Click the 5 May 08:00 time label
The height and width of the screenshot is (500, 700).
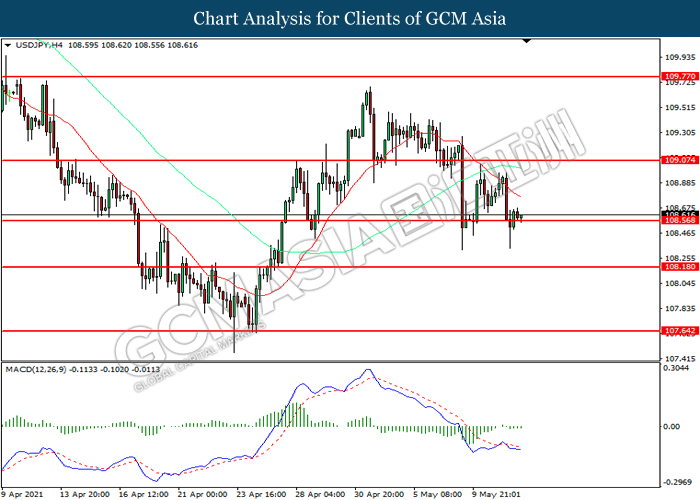pos(438,494)
